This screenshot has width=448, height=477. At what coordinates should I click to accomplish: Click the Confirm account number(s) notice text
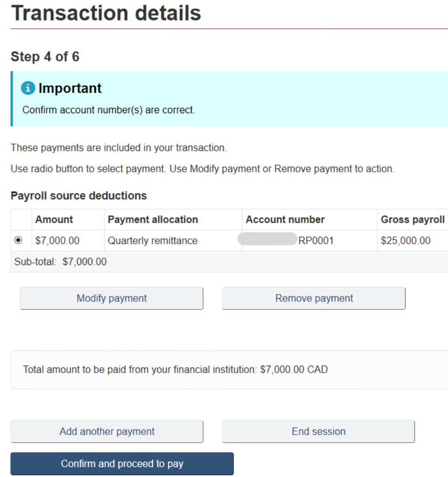tap(109, 110)
